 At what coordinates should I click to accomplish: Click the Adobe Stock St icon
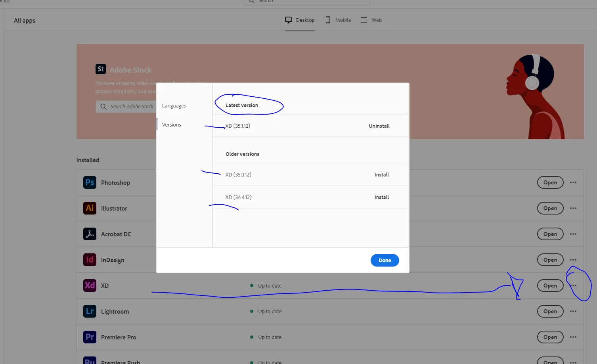[x=101, y=69]
